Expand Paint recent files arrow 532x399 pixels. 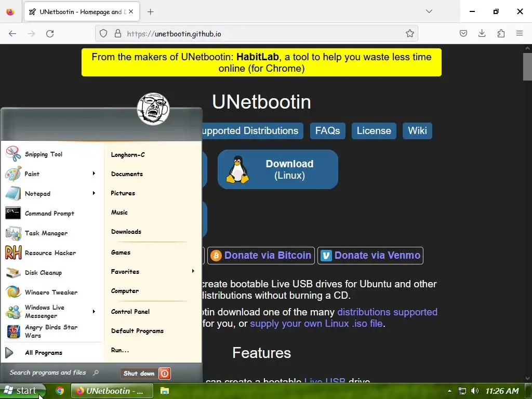(94, 174)
